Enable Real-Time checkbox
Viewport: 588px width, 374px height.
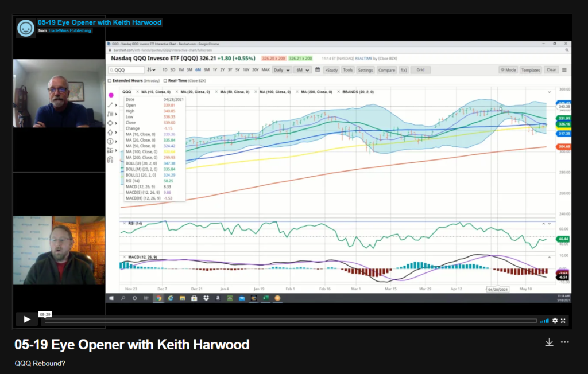point(165,80)
